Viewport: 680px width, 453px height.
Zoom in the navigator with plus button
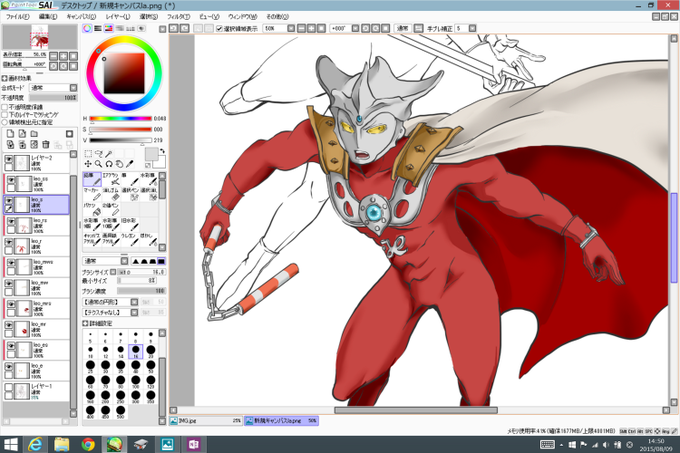(63, 56)
